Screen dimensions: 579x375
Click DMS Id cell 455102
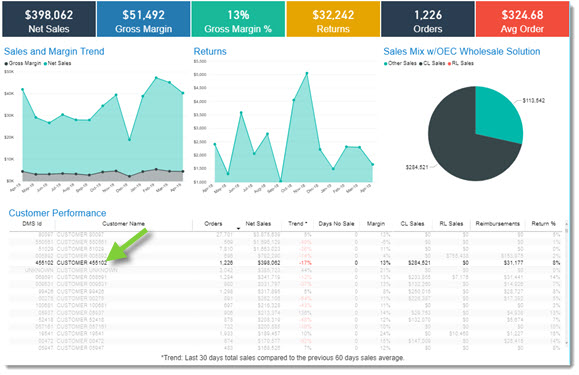[x=45, y=263]
